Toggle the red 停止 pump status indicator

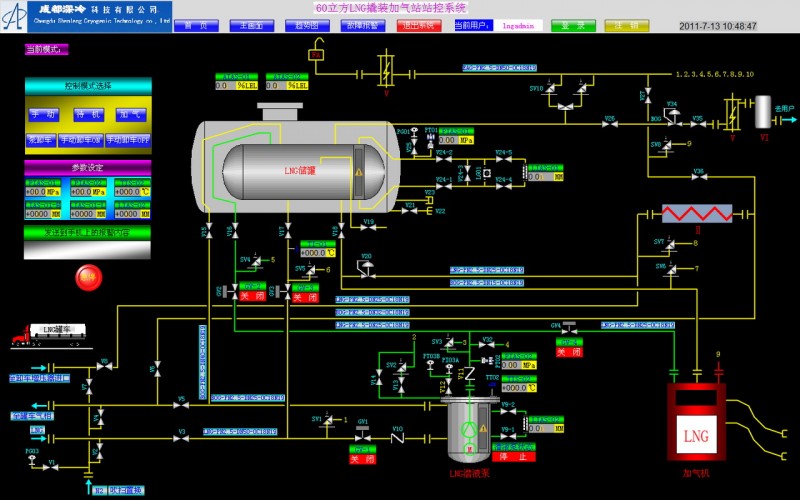pos(513,458)
